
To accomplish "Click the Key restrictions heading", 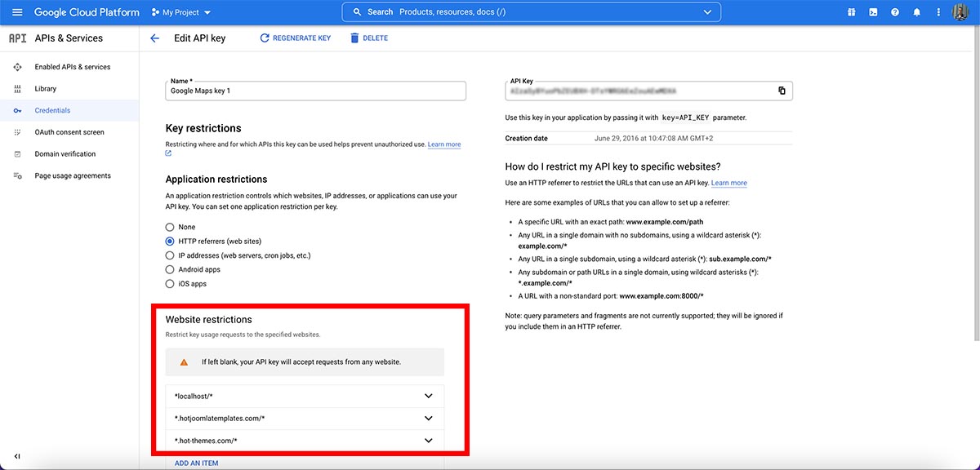I will pyautogui.click(x=203, y=128).
